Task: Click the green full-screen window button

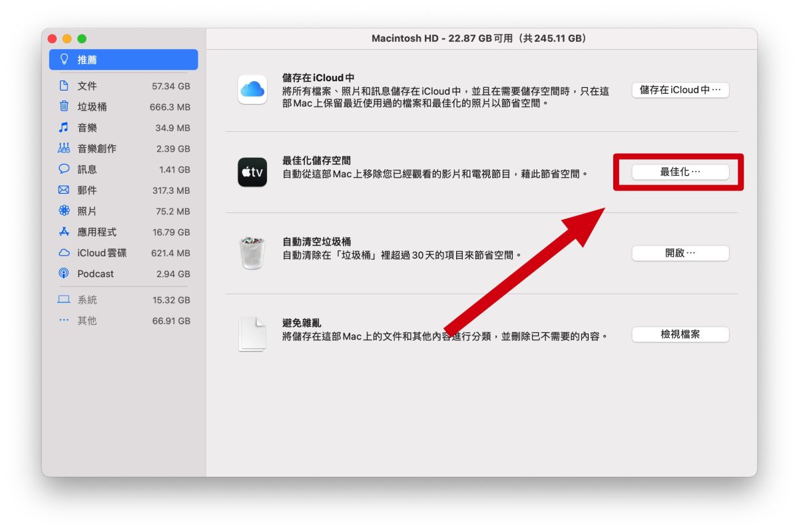Action: [x=82, y=39]
